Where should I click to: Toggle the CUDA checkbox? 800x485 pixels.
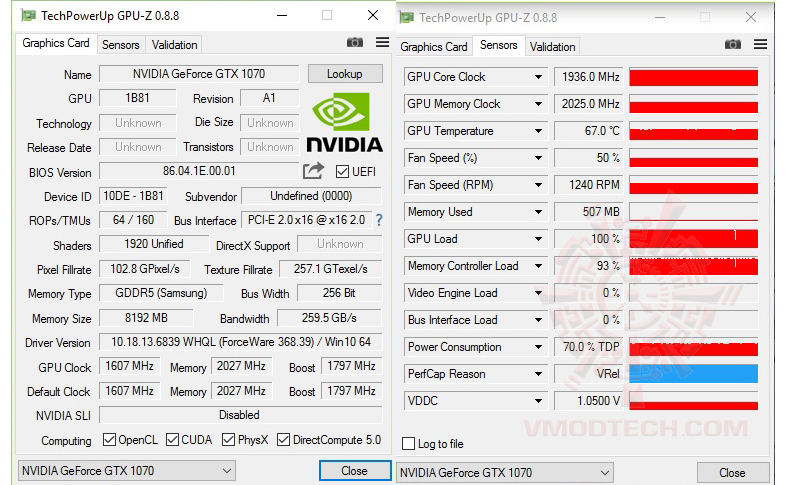point(172,440)
